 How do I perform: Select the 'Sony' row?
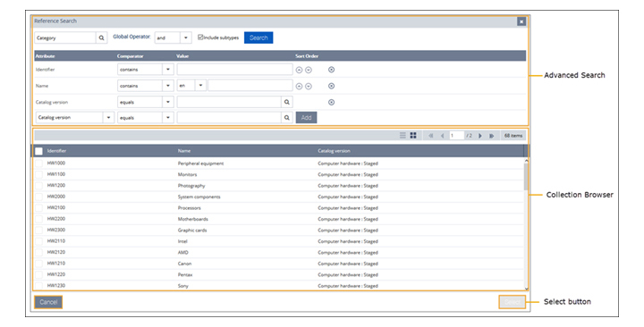point(278,286)
